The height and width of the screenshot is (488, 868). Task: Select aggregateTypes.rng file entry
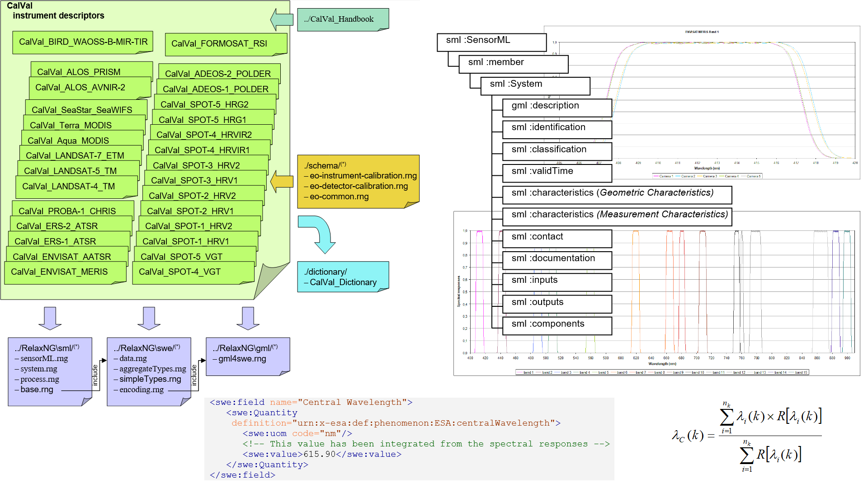coord(152,369)
